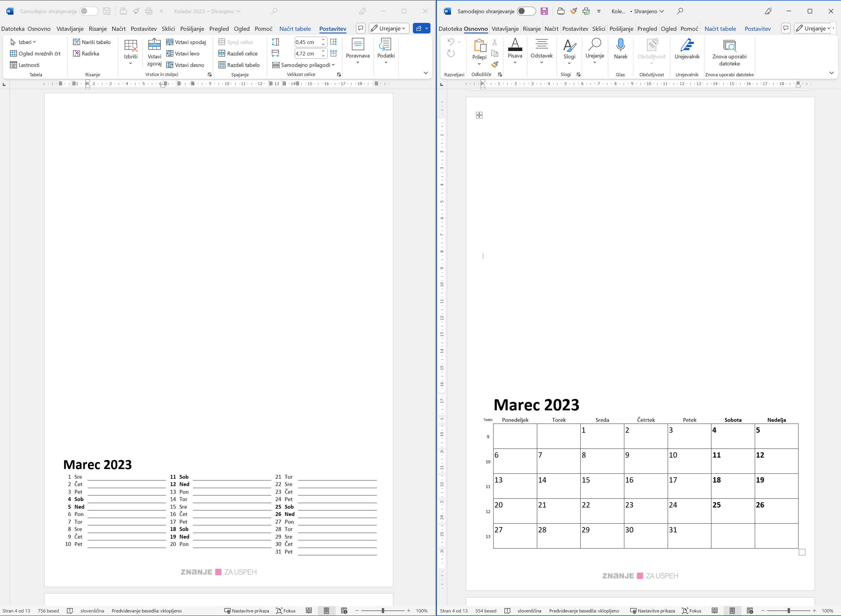Open Vrstice in stolpci dialog launcher
This screenshot has width=841, height=616.
[209, 75]
